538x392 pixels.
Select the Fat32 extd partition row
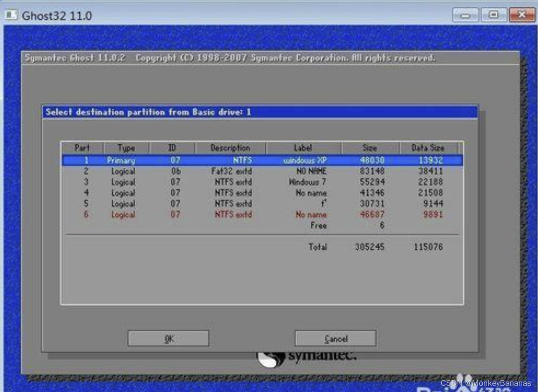point(262,171)
